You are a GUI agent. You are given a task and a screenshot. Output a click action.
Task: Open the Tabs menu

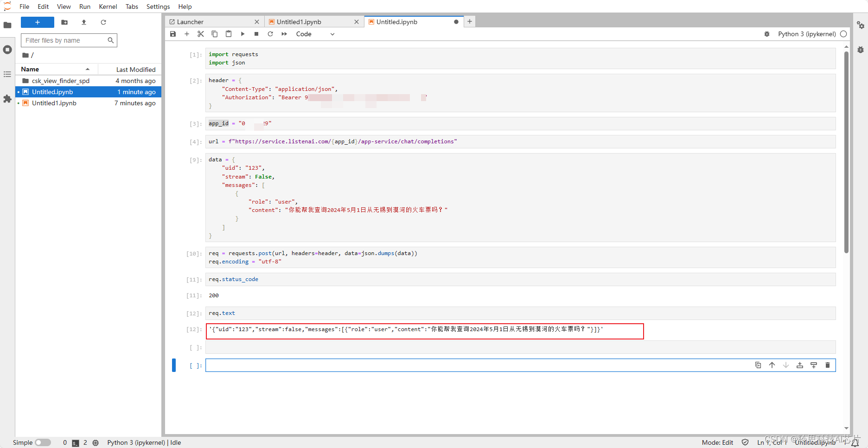[132, 6]
